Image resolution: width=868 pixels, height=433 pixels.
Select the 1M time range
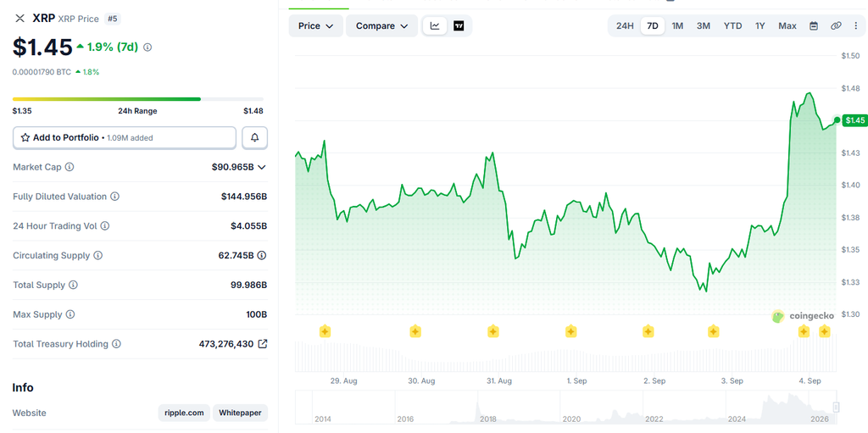(x=677, y=26)
